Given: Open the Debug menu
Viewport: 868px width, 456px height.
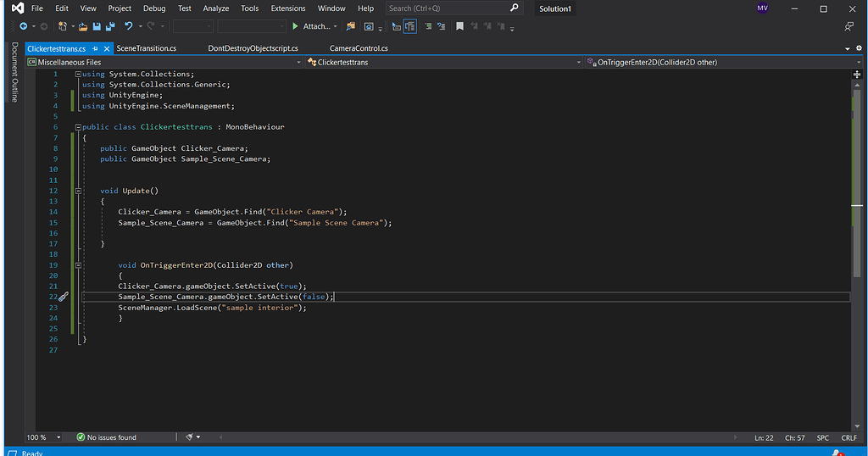Looking at the screenshot, I should [x=154, y=8].
